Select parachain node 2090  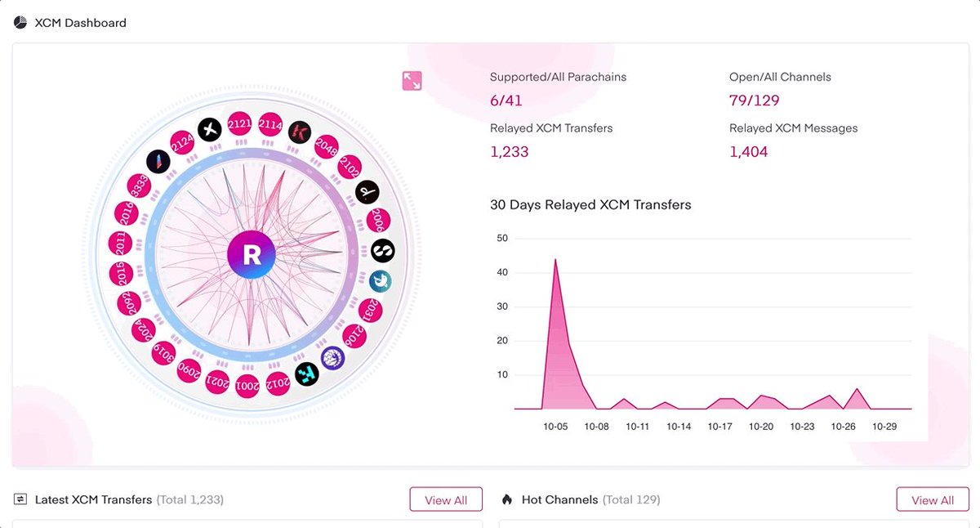(189, 371)
